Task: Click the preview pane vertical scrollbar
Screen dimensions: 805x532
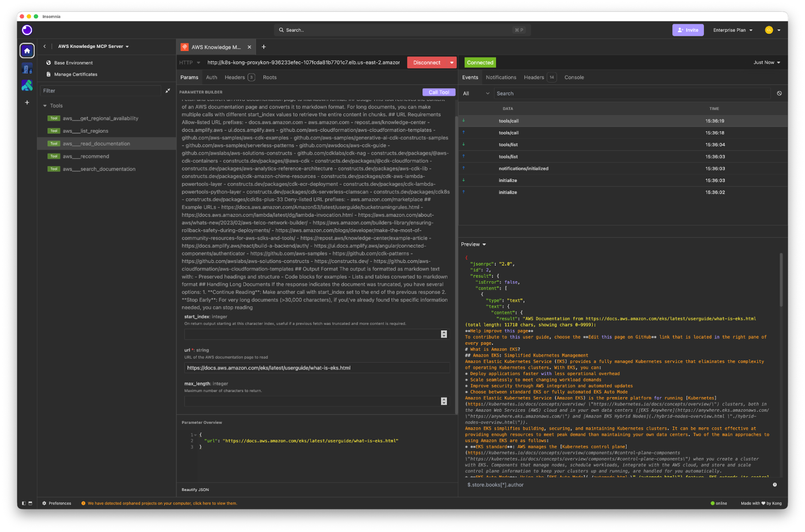Action: pos(780,280)
